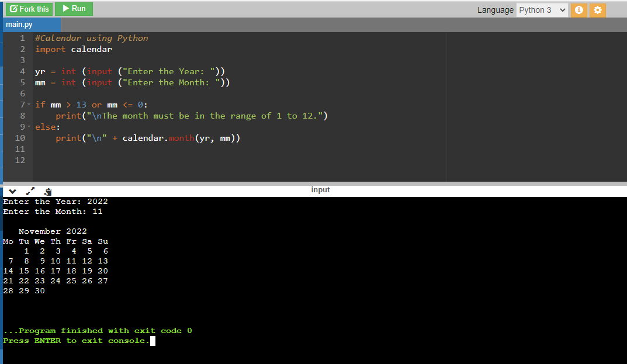Open the settings gear icon
The width and height of the screenshot is (627, 364).
[597, 10]
